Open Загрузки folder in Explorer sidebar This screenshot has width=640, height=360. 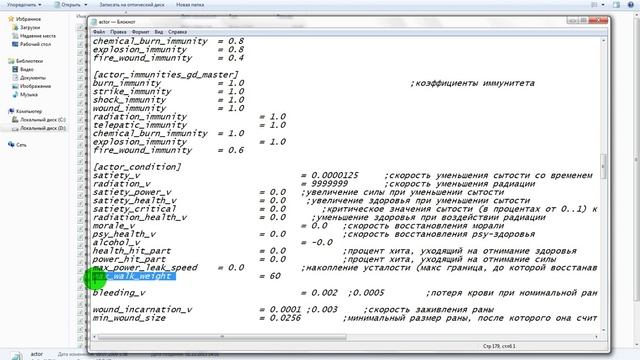point(30,27)
